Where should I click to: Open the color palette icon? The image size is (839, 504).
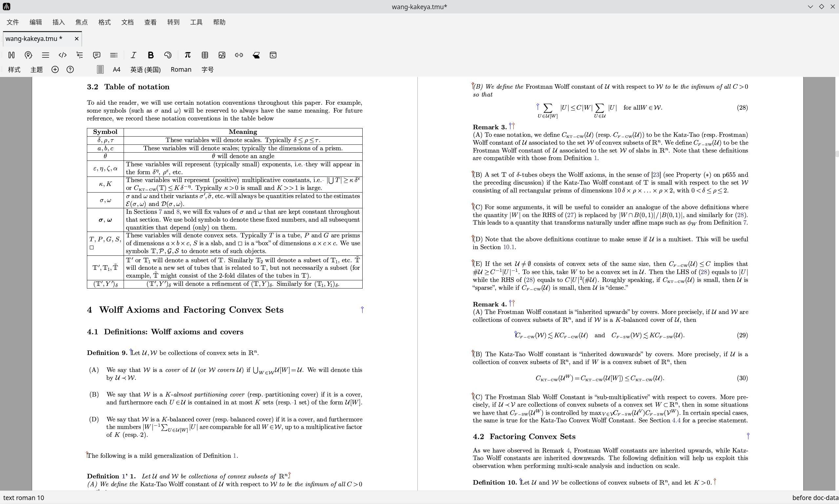coord(168,55)
